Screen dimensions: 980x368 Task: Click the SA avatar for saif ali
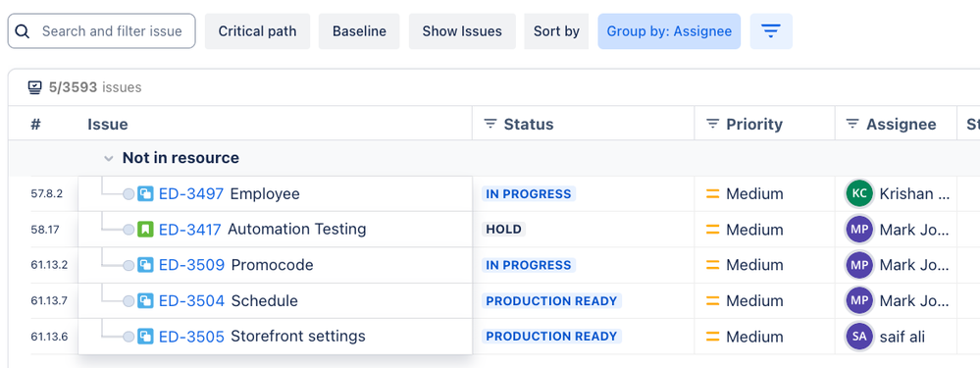859,337
